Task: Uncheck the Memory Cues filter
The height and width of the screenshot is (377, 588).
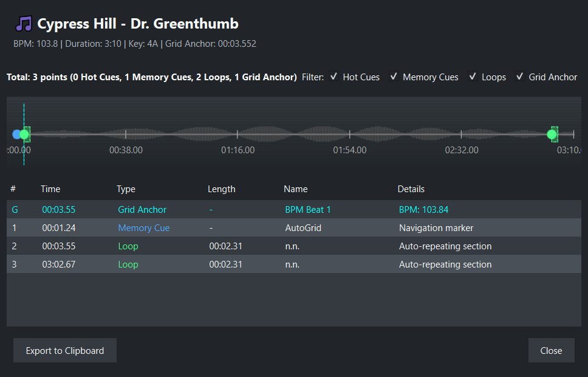Action: pos(394,77)
